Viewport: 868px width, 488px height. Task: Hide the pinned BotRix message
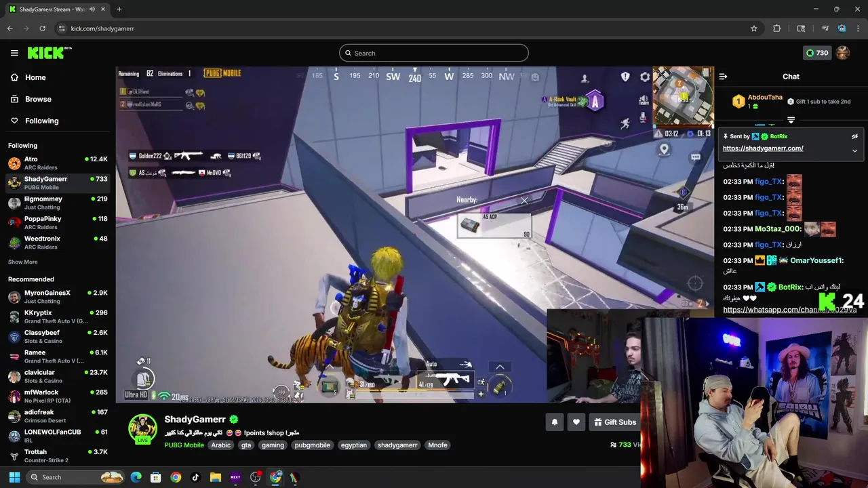(x=854, y=136)
